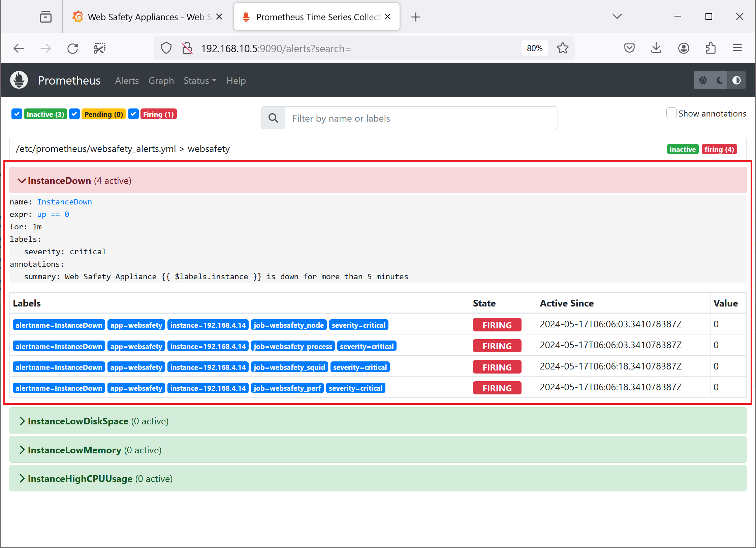The width and height of the screenshot is (756, 548).
Task: Click the job=websafety_squid label badge
Action: pos(289,367)
